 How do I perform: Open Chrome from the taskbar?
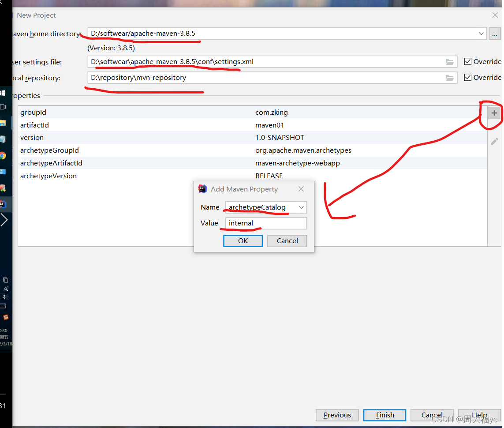point(3,156)
